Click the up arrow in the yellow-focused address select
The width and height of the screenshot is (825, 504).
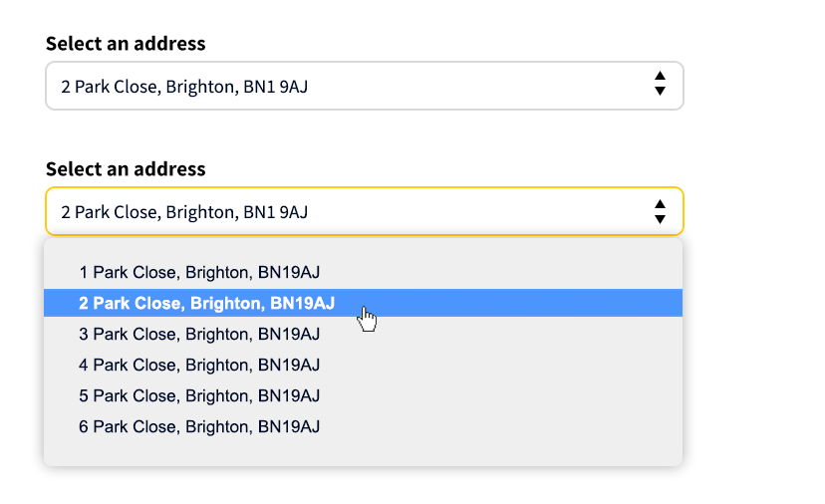(660, 204)
